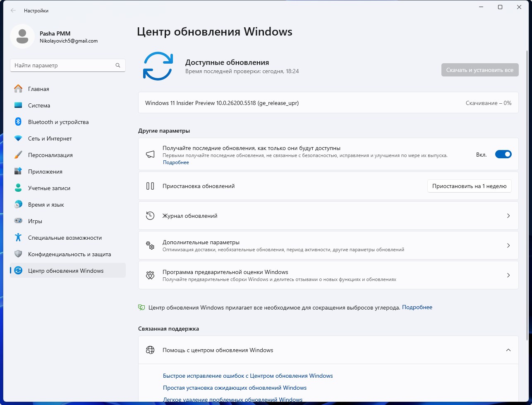The image size is (532, 405).
Task: Open Простая установка ожидающих обновлений Windows link
Action: click(235, 388)
